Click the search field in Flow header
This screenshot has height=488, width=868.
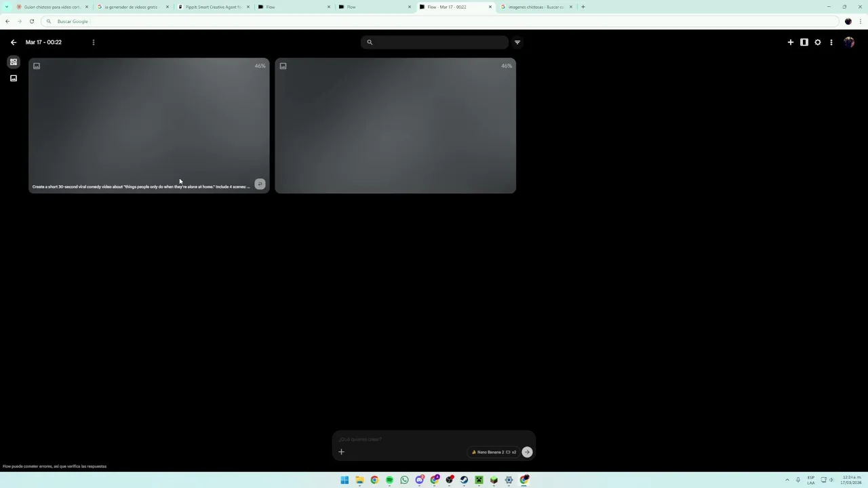(x=435, y=42)
